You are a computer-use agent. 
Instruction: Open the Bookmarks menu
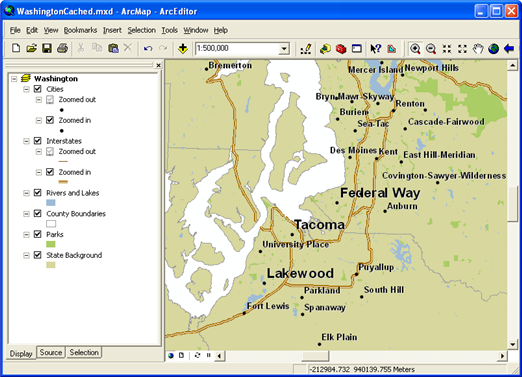(80, 30)
